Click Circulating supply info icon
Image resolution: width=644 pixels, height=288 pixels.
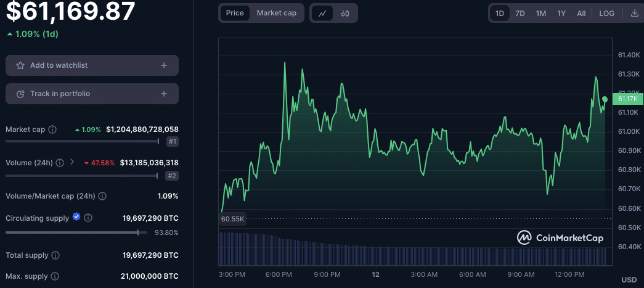click(x=88, y=218)
